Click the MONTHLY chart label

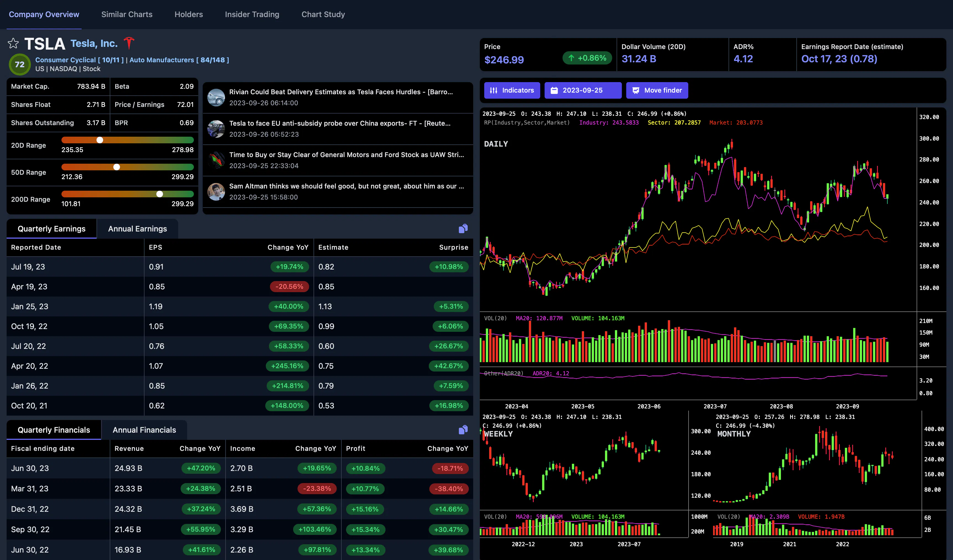[734, 434]
